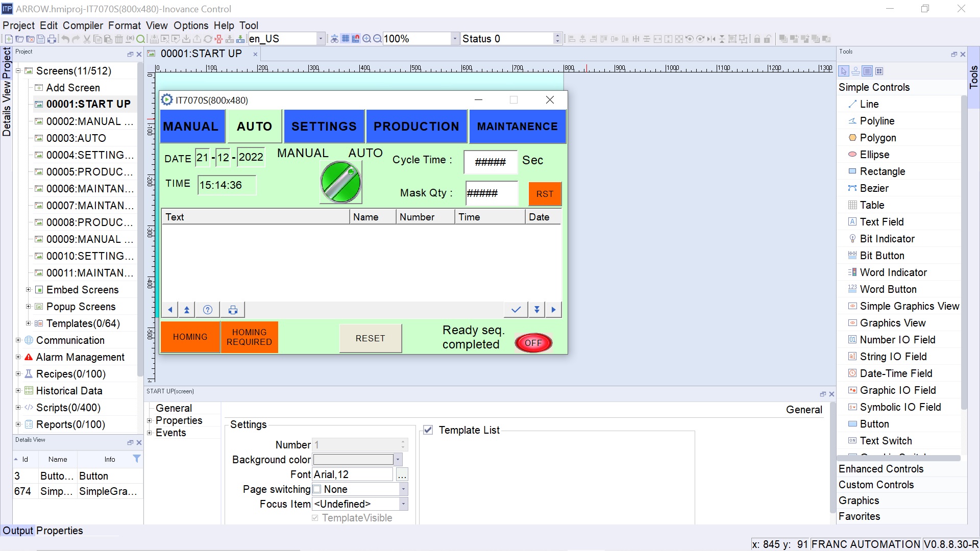Screen dimensions: 980x551
Task: Open the 00003:AUTO screen in project tree
Action: (76, 138)
